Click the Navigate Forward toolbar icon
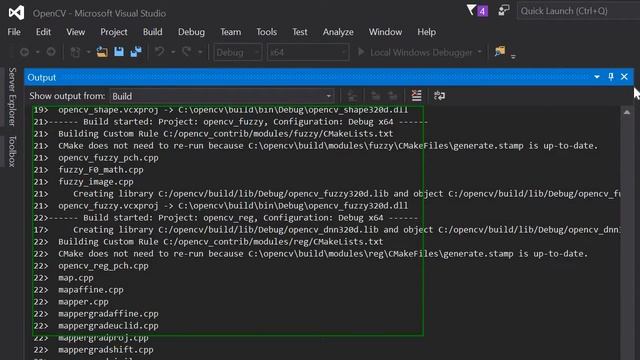This screenshot has height=360, width=640. tap(51, 52)
